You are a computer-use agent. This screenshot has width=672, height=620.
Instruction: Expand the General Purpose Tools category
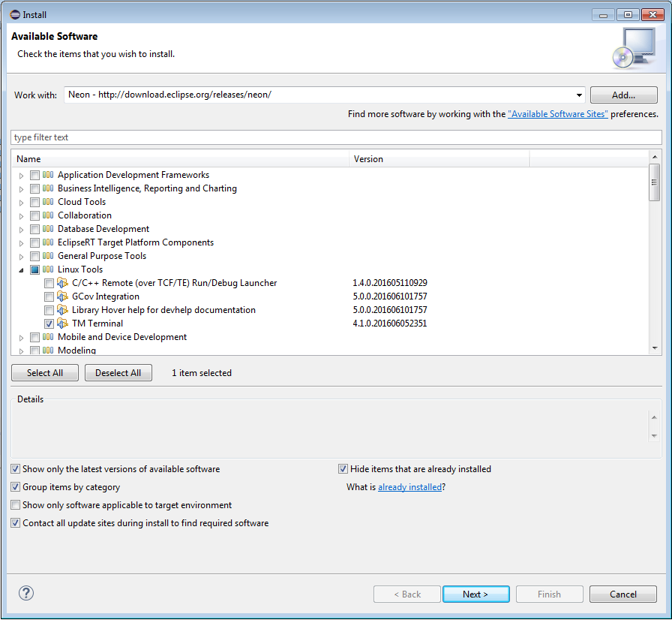[21, 257]
